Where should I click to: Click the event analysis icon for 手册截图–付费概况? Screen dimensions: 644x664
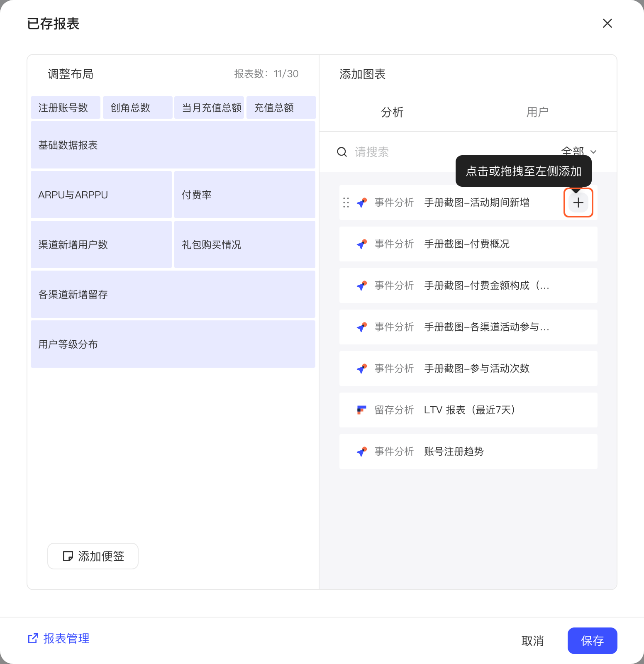[x=362, y=244]
